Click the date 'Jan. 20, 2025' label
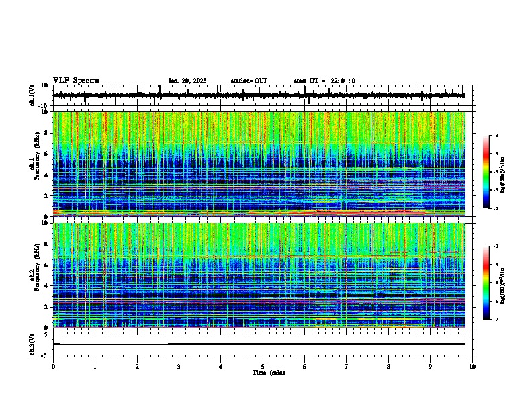 pos(187,81)
